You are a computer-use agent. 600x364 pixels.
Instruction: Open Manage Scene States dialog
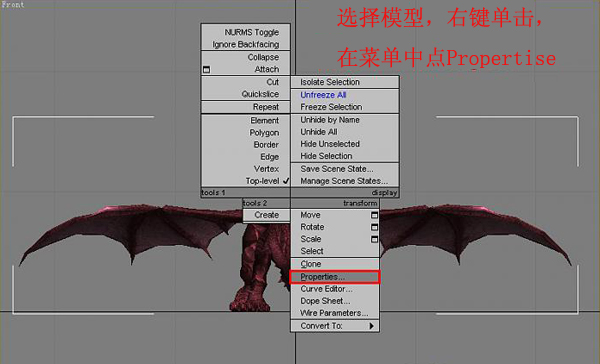pyautogui.click(x=344, y=181)
